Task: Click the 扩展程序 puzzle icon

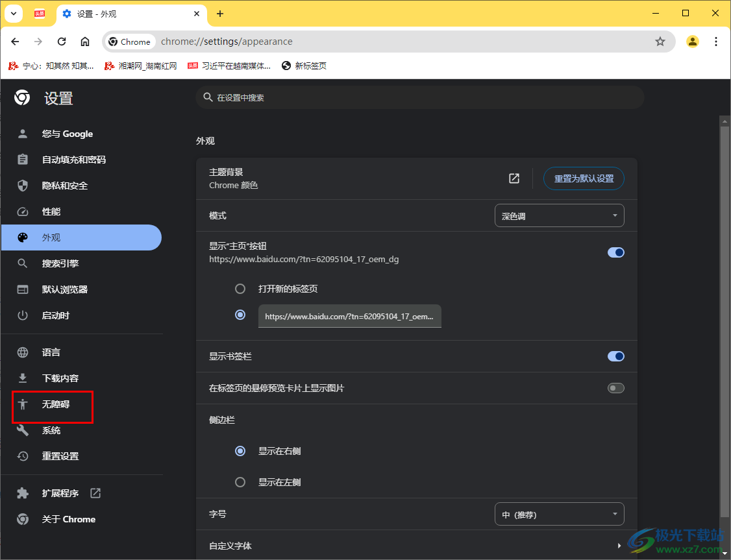Action: (22, 493)
